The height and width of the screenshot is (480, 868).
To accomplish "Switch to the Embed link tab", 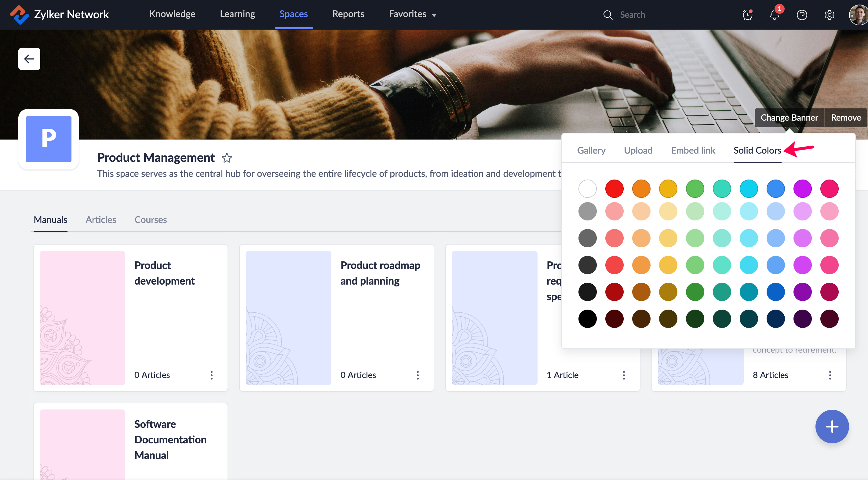I will (x=693, y=150).
